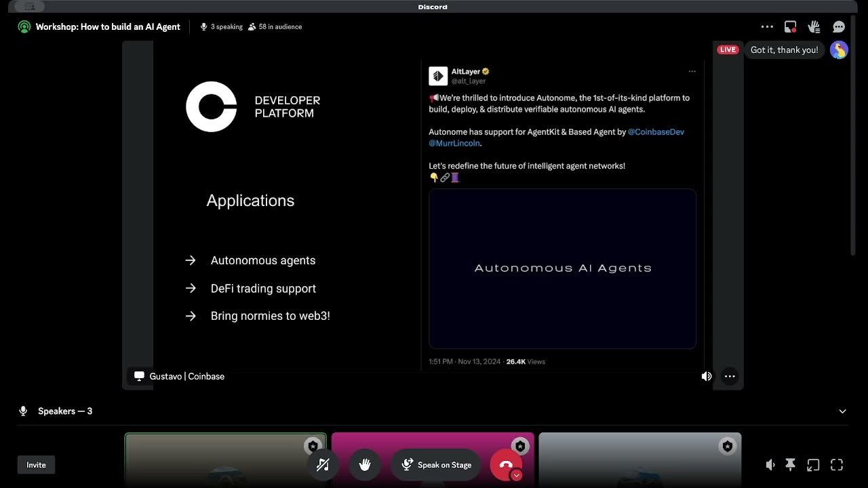Viewport: 868px width, 488px height.
Task: Expand the disconnect button's chevron options
Action: pyautogui.click(x=516, y=475)
